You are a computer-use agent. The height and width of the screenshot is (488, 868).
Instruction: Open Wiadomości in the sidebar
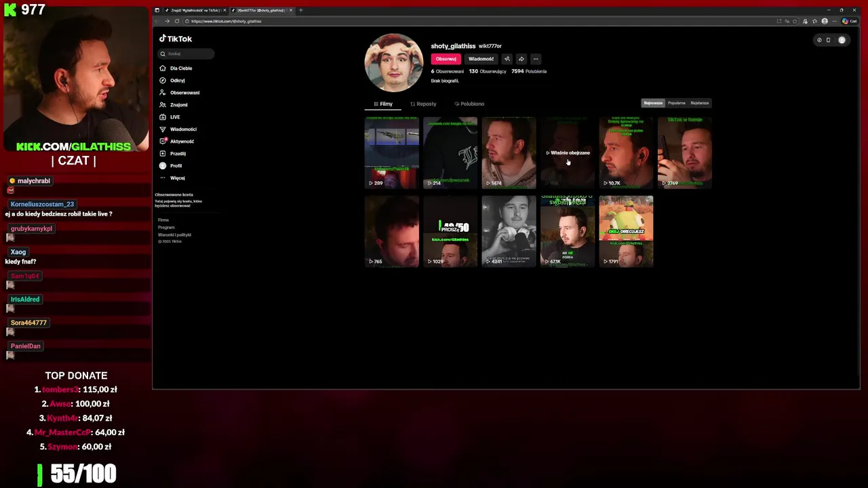178,129
